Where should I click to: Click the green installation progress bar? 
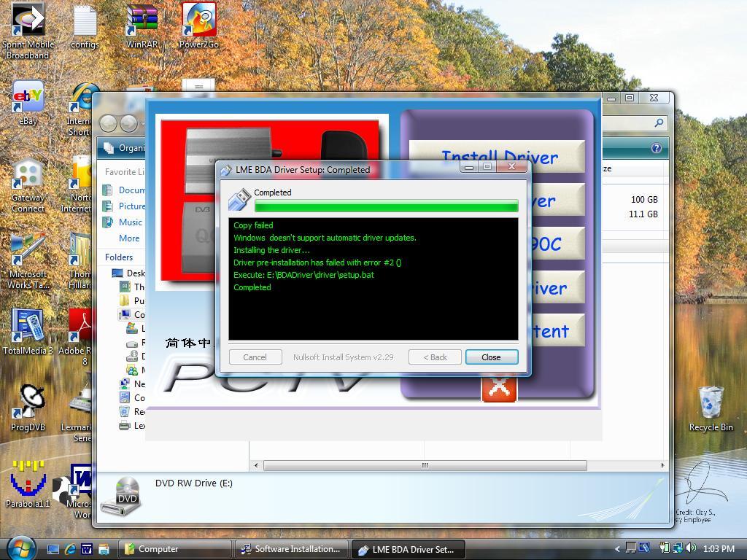pyautogui.click(x=387, y=206)
